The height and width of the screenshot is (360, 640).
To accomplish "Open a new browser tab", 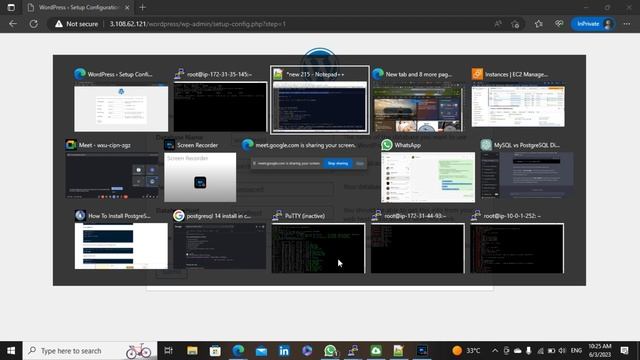I will (x=142, y=7).
